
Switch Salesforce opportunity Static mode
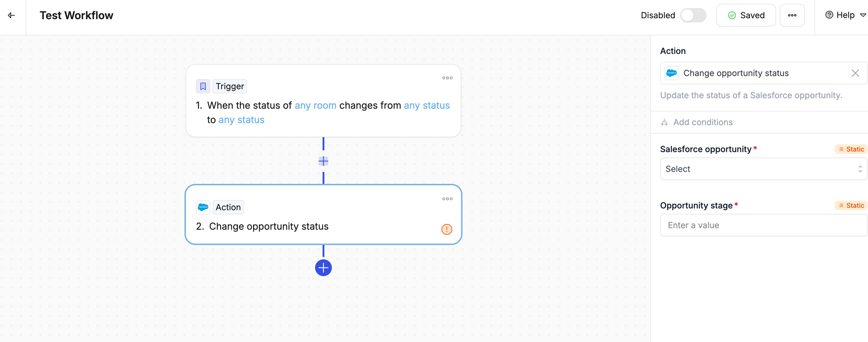coord(851,149)
